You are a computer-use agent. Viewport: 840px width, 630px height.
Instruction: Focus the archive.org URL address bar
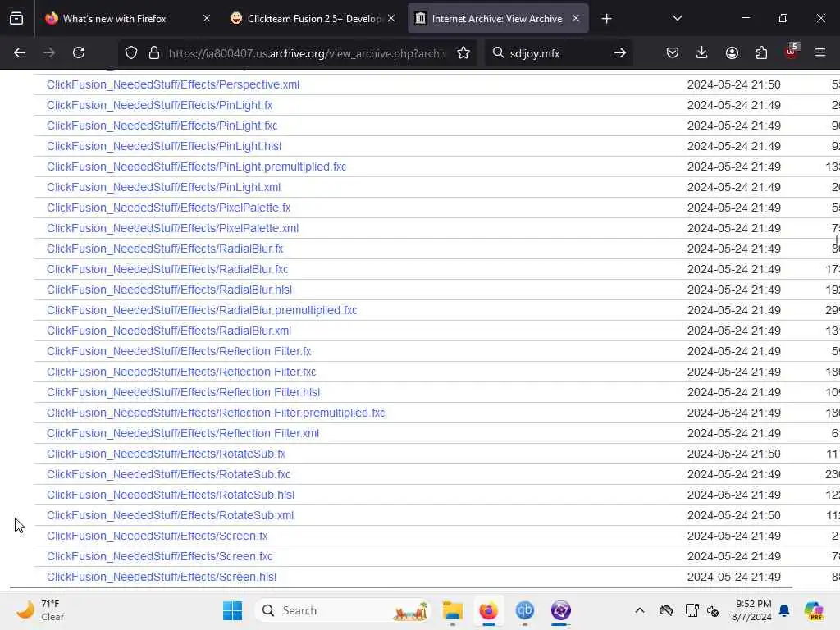(307, 53)
